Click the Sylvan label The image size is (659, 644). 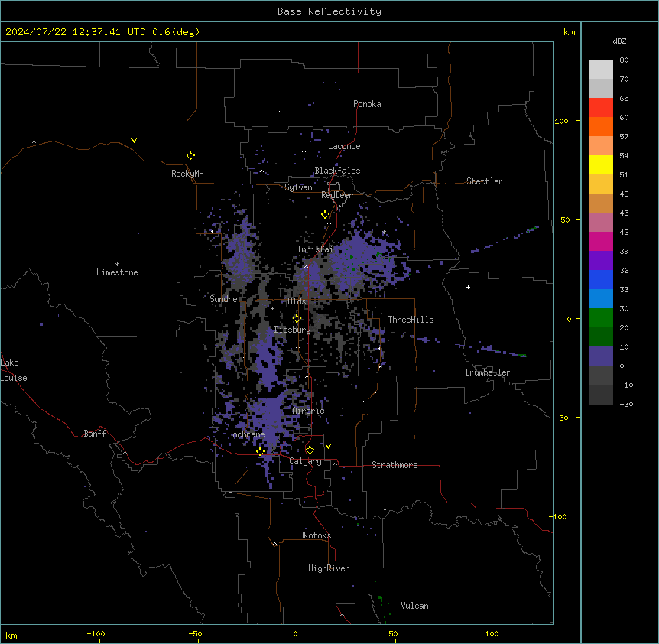298,187
